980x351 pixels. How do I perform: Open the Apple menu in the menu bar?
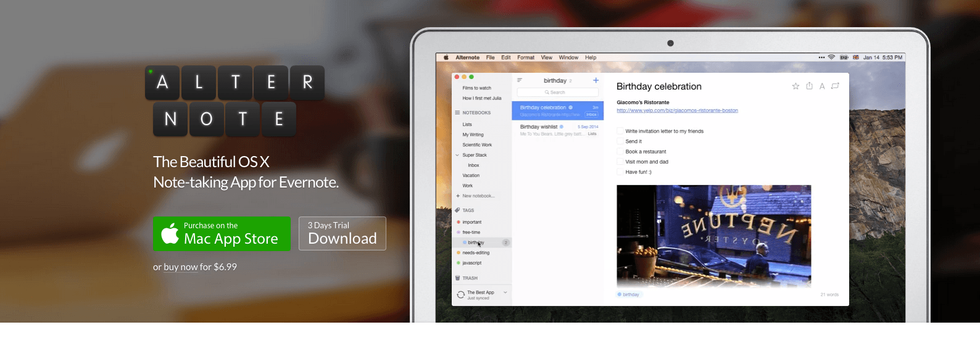coord(446,57)
